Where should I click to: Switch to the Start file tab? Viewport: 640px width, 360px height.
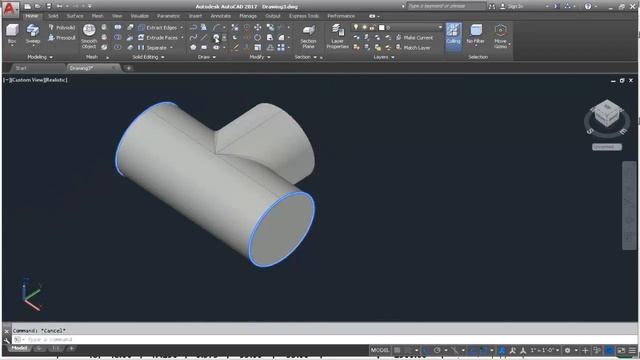pyautogui.click(x=21, y=68)
